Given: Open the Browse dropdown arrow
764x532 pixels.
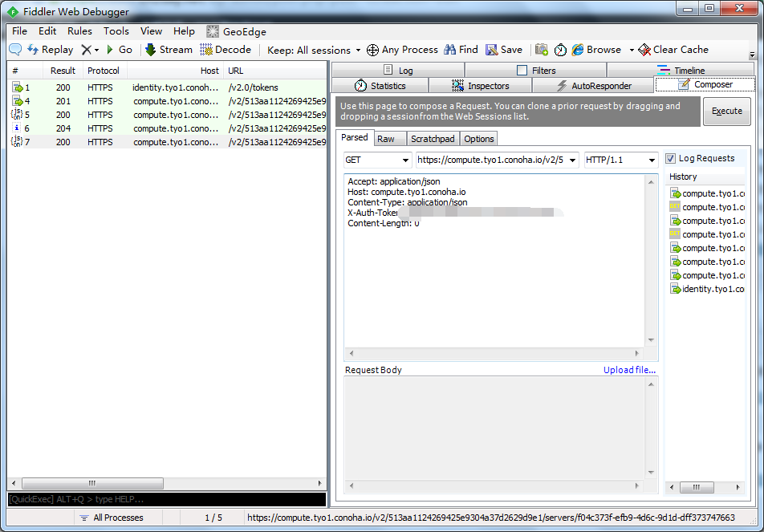Looking at the screenshot, I should point(632,51).
